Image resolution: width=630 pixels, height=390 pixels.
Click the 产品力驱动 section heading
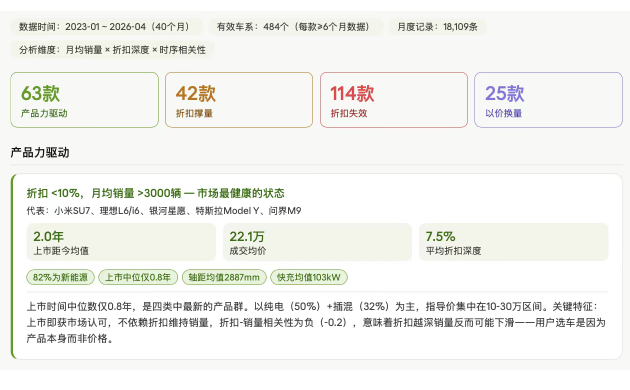coord(40,153)
